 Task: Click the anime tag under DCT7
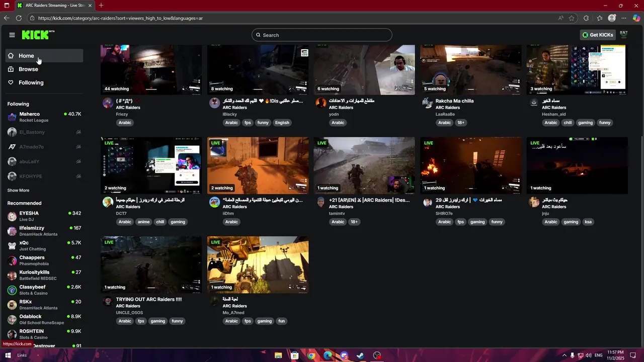(144, 222)
